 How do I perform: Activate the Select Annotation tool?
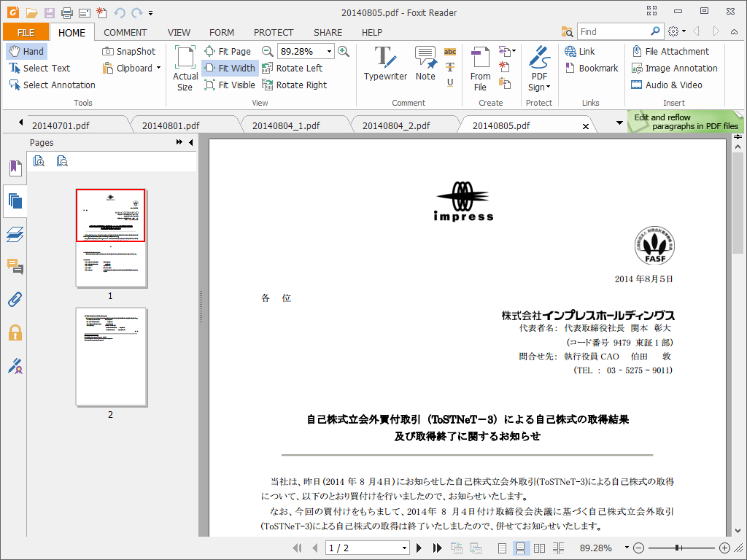click(52, 85)
